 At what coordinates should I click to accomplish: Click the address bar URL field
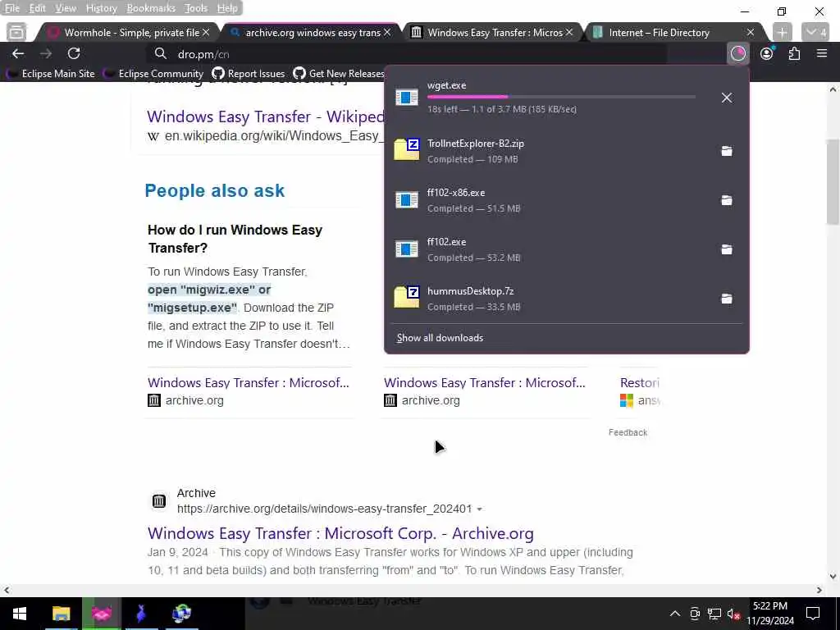point(407,54)
